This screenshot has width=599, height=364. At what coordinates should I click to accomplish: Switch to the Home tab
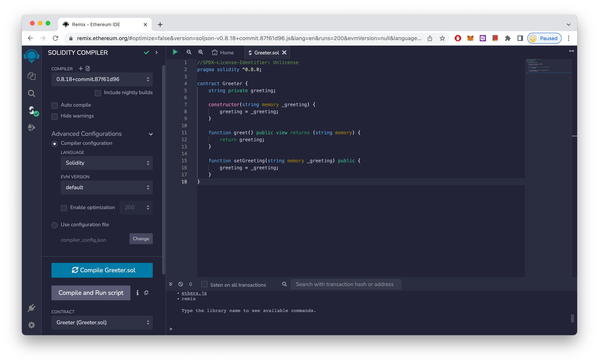223,53
